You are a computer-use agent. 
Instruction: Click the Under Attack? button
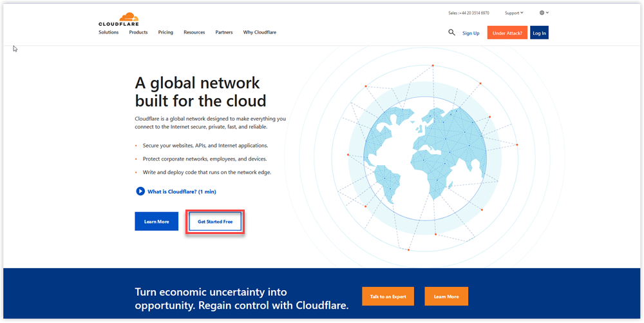pyautogui.click(x=507, y=33)
